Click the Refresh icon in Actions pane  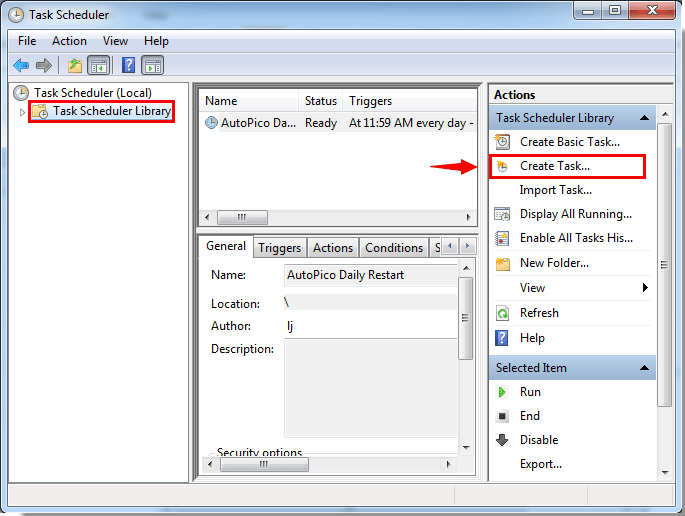coord(502,313)
